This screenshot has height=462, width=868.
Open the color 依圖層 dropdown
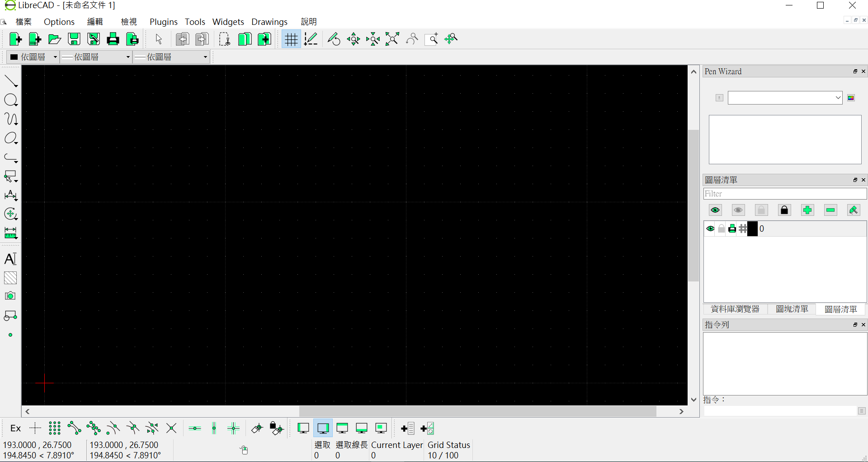(34, 57)
